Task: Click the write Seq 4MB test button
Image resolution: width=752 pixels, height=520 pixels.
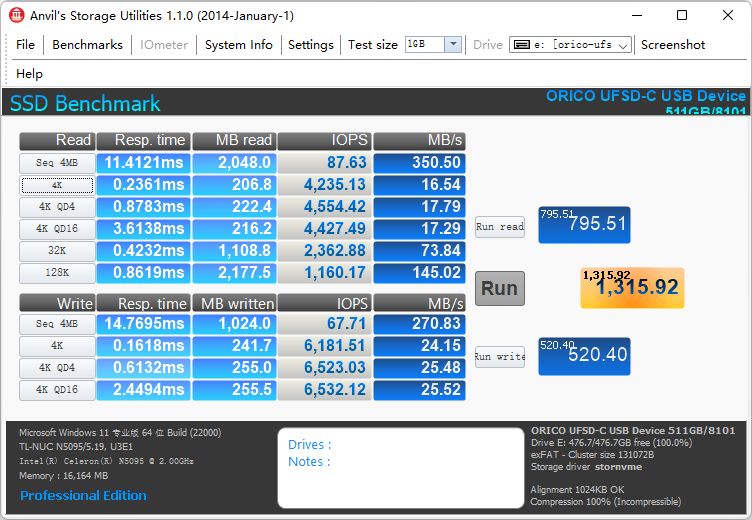Action: tap(57, 324)
